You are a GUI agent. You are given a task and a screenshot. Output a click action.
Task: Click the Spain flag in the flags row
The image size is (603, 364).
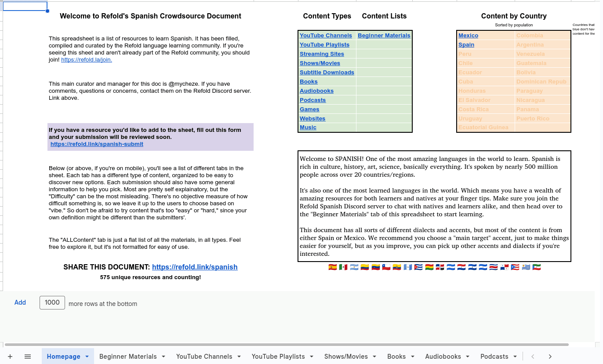pyautogui.click(x=333, y=267)
